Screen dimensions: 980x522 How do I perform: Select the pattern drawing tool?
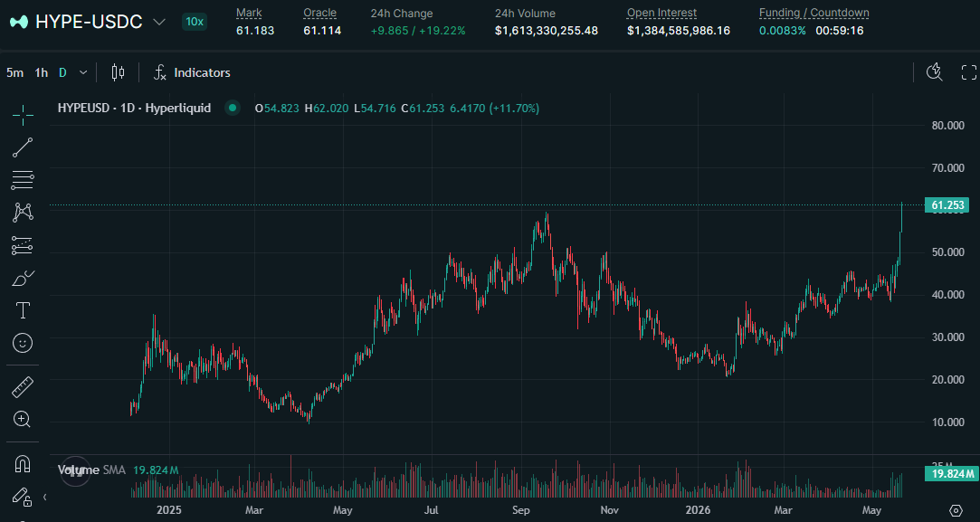(23, 213)
